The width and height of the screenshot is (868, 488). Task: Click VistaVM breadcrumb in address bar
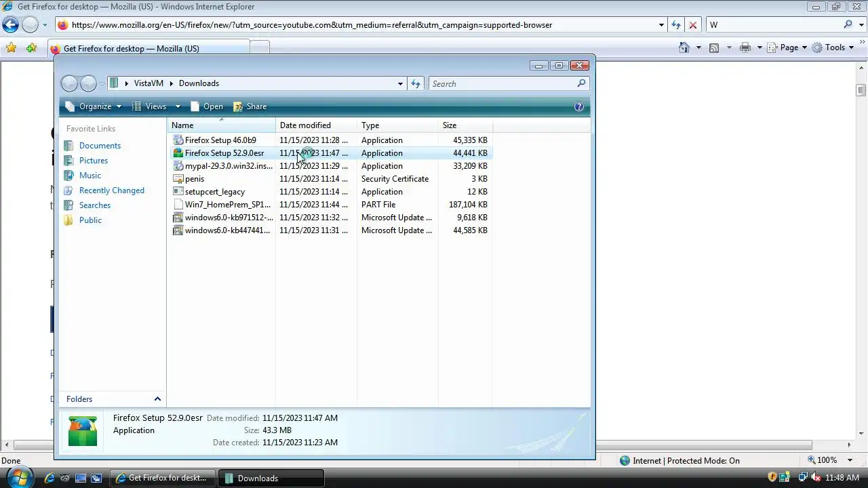click(x=149, y=83)
